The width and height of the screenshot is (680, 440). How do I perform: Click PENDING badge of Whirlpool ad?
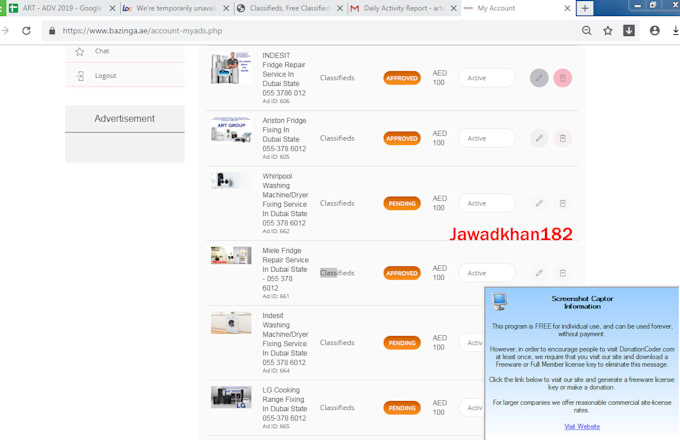402,203
